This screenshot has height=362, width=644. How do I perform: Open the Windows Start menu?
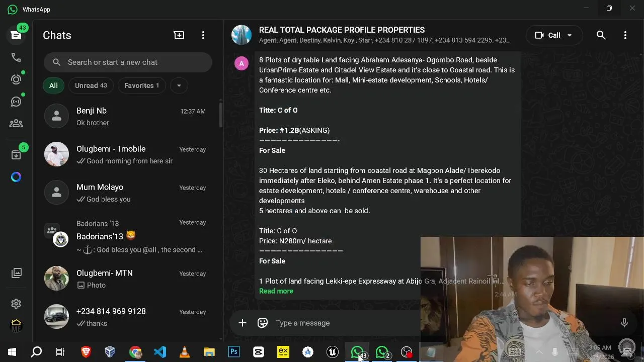12,352
